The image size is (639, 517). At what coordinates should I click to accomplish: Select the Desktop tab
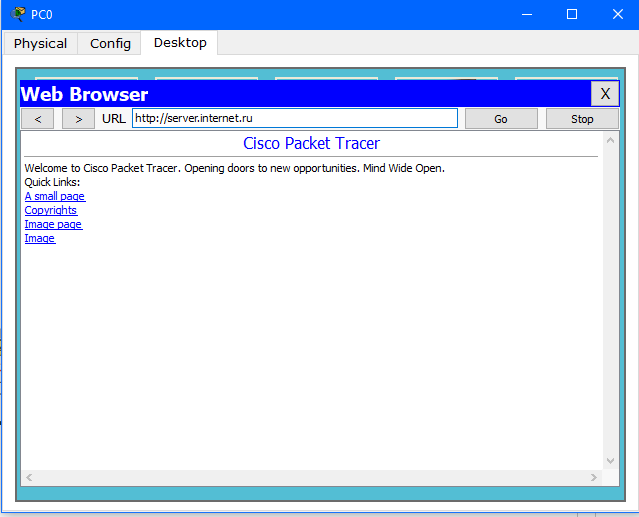[180, 42]
